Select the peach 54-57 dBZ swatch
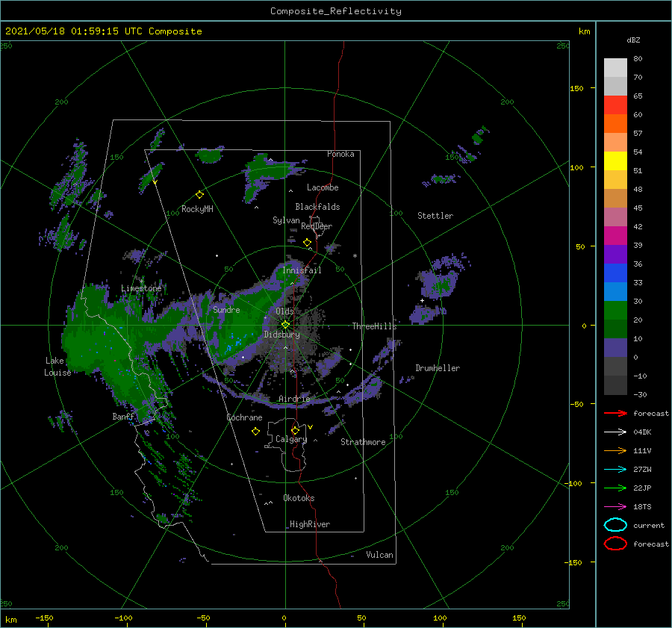The height and width of the screenshot is (628, 672). [x=615, y=143]
